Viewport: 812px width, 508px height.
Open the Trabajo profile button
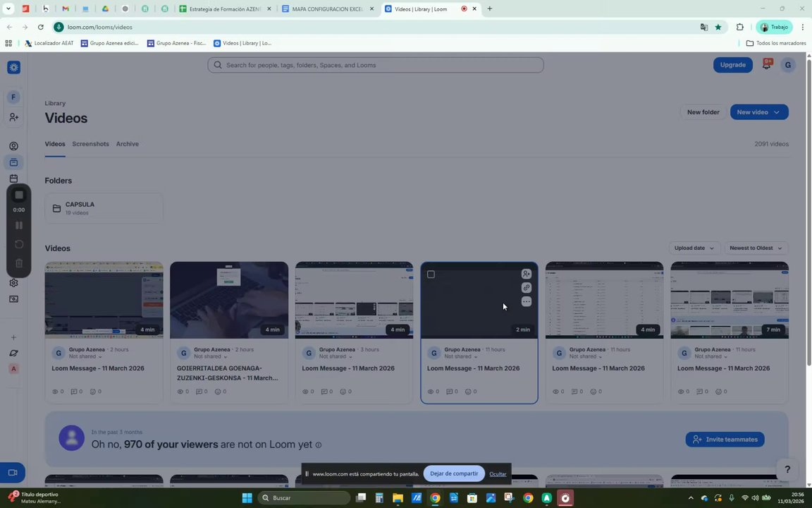[774, 27]
